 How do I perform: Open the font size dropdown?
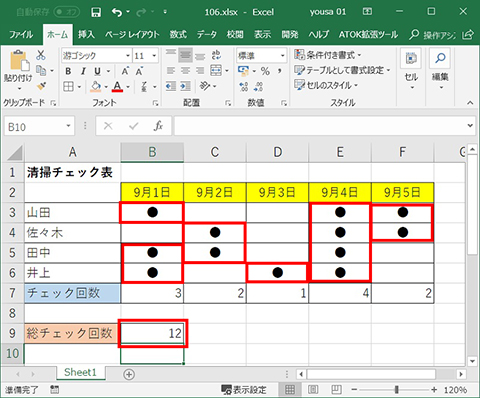[154, 56]
